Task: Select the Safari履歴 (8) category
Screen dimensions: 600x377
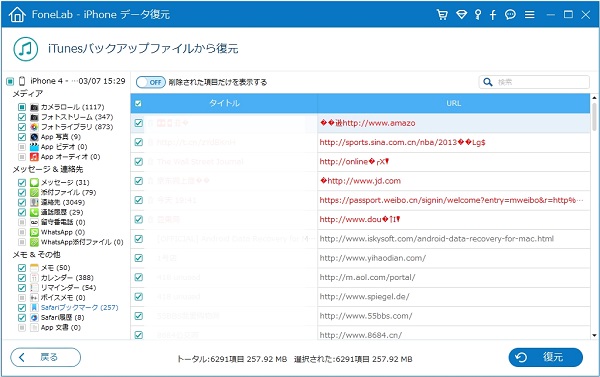Action: click(x=62, y=318)
